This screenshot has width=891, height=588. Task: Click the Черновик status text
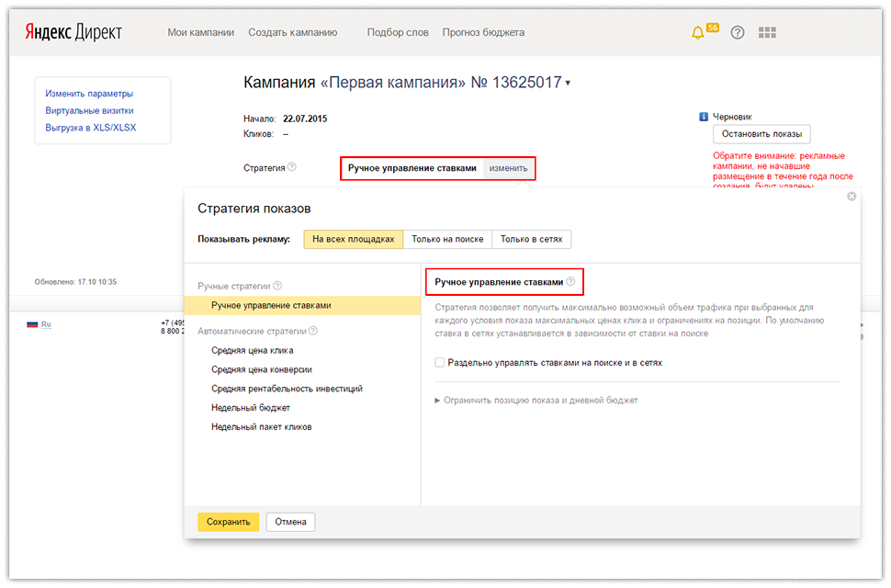pyautogui.click(x=732, y=117)
